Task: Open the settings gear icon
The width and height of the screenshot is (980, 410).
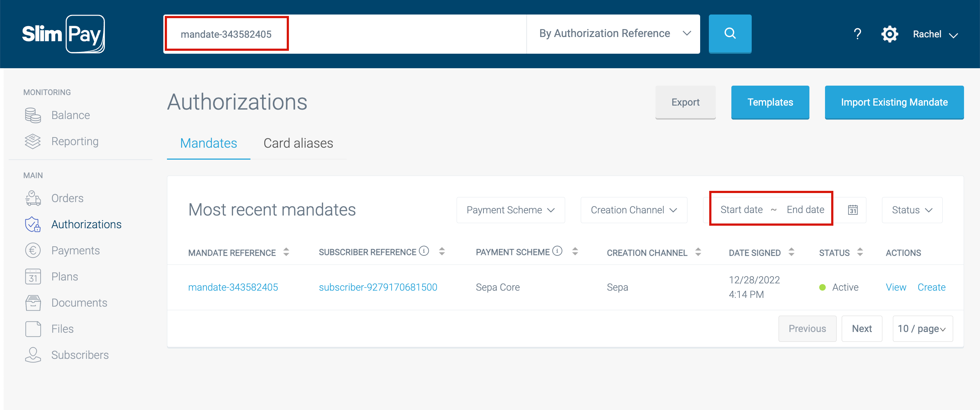Action: coord(890,34)
